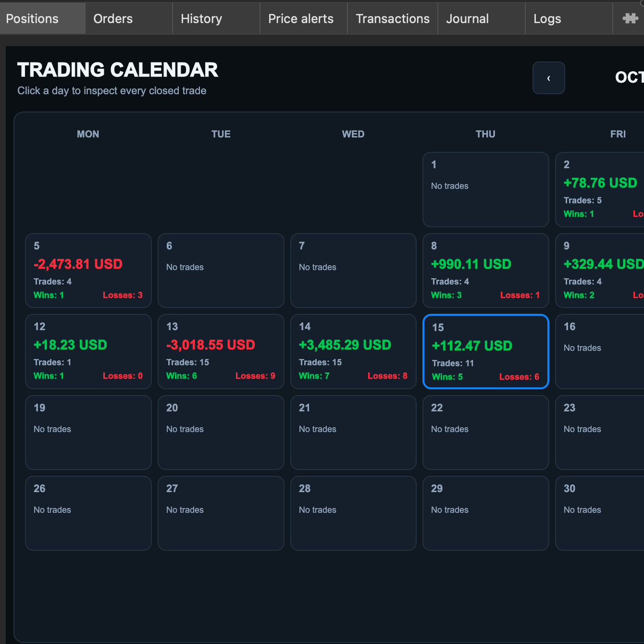Image resolution: width=644 pixels, height=644 pixels.
Task: Click the MON column header
Action: [88, 134]
